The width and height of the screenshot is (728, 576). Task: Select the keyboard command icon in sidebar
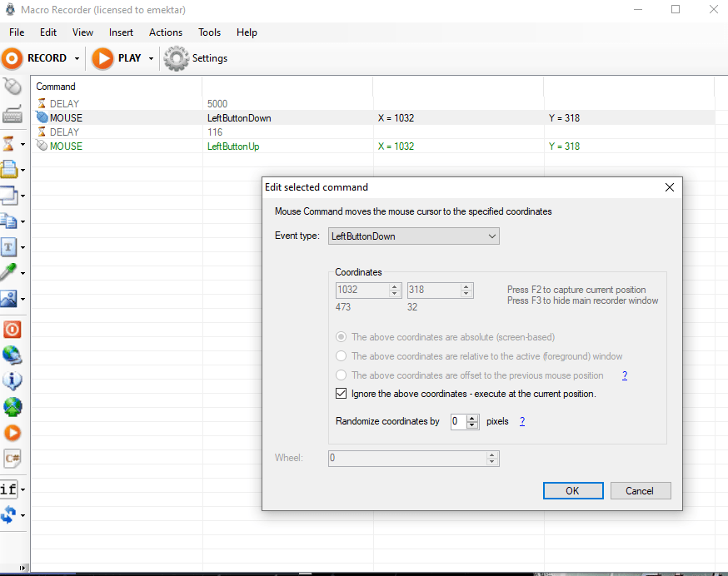point(12,114)
